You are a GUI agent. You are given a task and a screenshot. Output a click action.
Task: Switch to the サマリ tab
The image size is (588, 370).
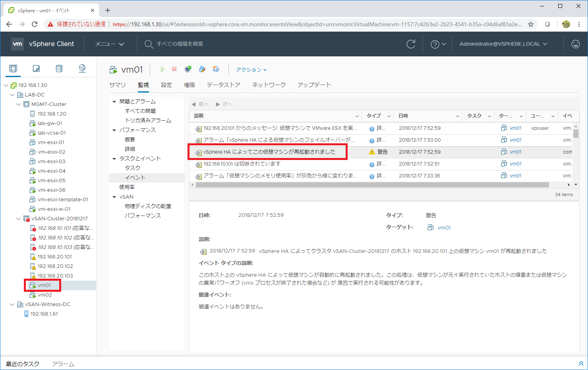[x=118, y=85]
